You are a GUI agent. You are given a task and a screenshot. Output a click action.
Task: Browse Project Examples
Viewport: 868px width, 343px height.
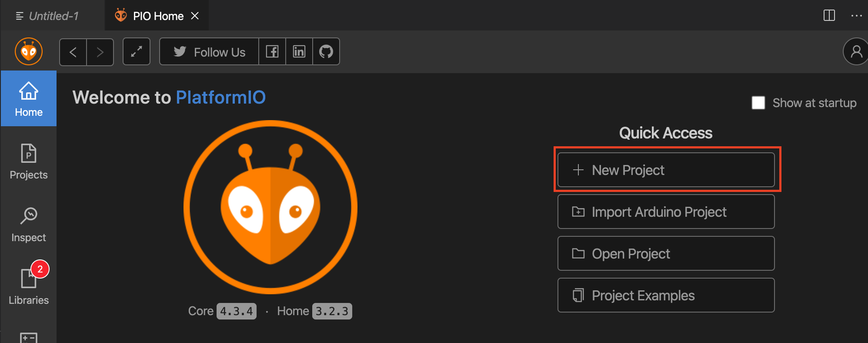pyautogui.click(x=666, y=295)
